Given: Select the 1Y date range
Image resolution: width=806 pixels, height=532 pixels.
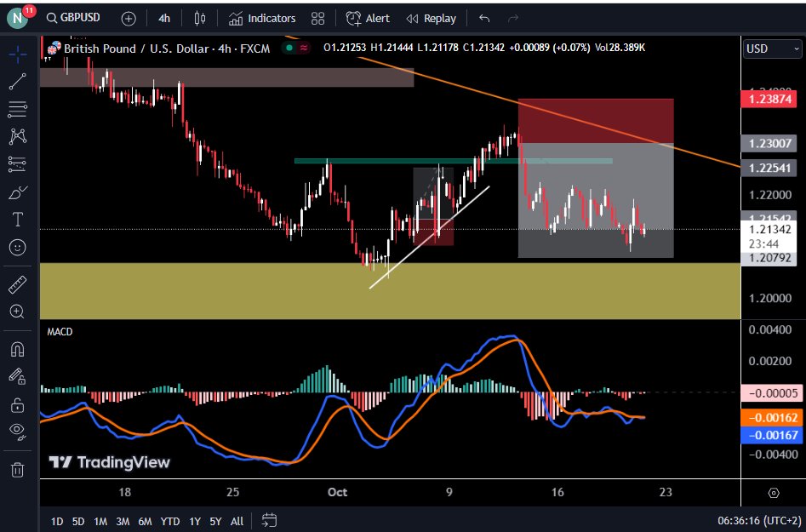Looking at the screenshot, I should pyautogui.click(x=195, y=521).
